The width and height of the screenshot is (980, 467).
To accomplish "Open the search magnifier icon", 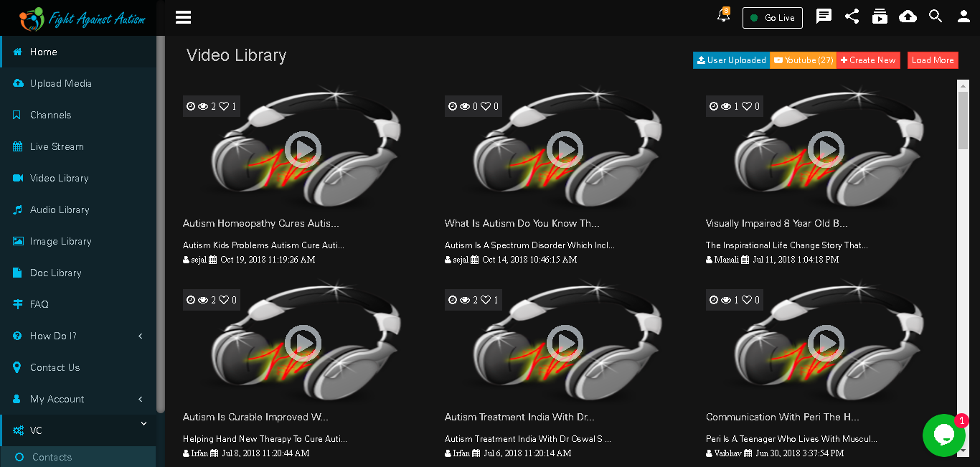I will tap(936, 16).
